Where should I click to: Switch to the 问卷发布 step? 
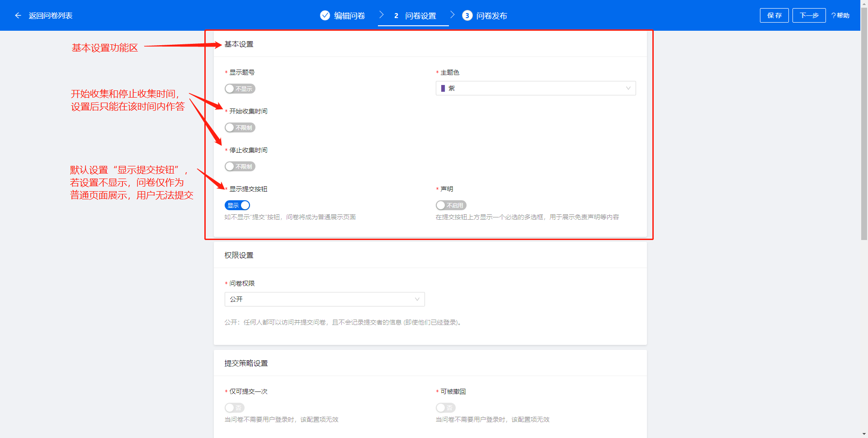click(x=491, y=16)
